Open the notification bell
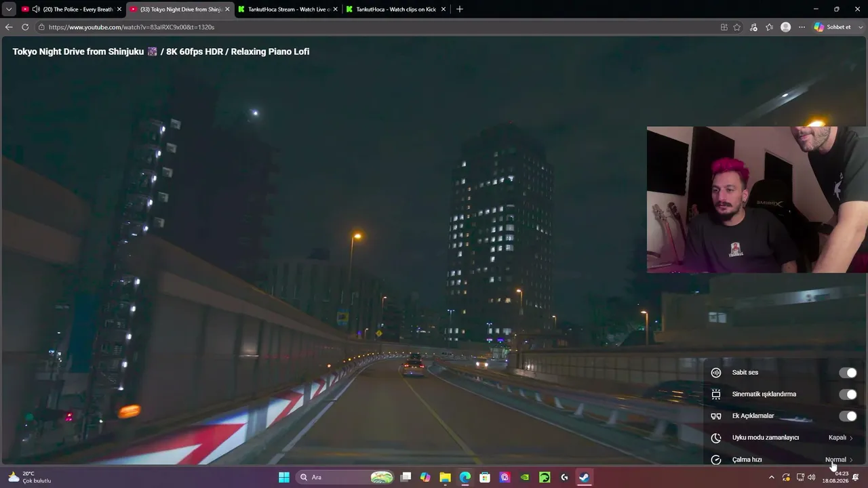This screenshot has height=488, width=868. point(856,477)
